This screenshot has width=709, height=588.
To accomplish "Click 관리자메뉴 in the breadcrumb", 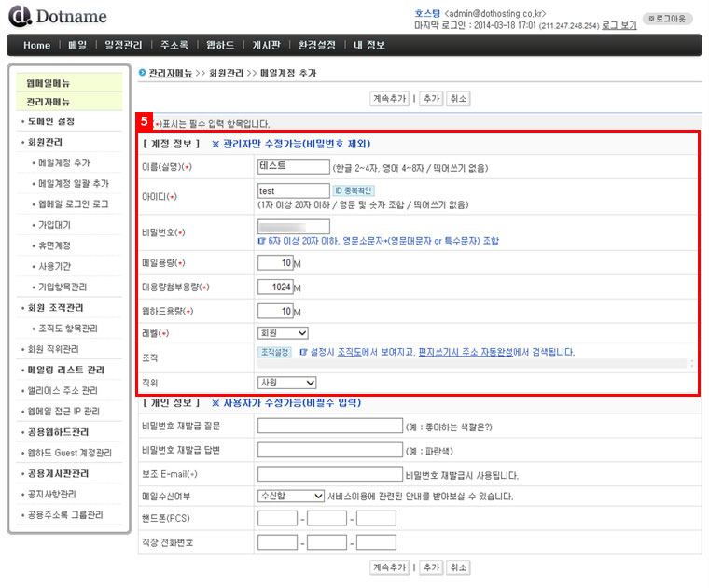I will coord(171,72).
